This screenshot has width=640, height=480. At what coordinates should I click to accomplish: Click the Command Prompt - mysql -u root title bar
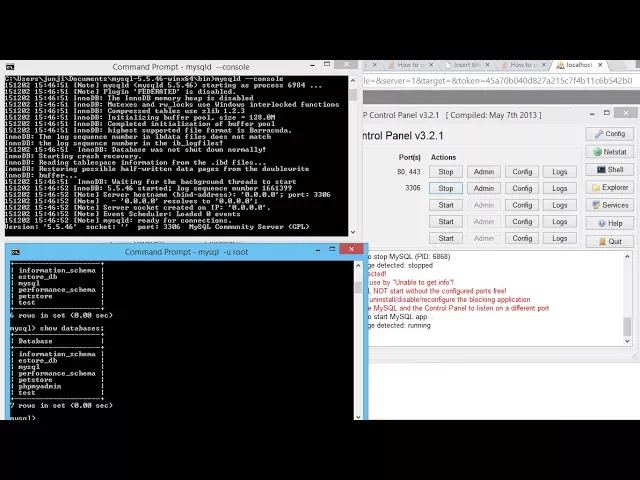[186, 252]
